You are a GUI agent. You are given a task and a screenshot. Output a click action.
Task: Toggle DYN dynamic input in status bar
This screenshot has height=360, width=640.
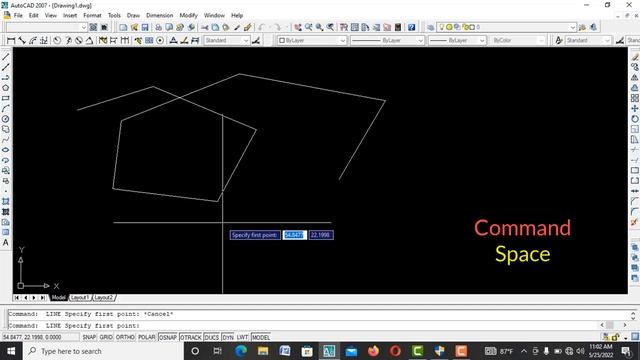tap(228, 337)
